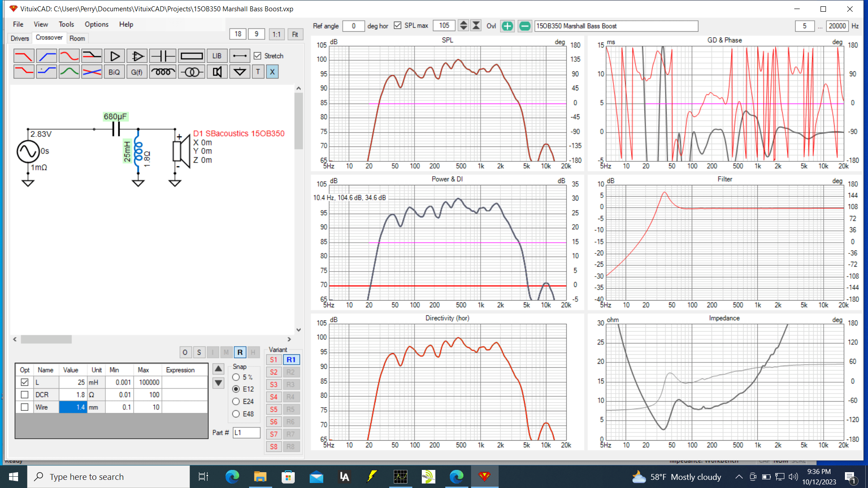
Task: Click the Fit button
Action: point(295,34)
